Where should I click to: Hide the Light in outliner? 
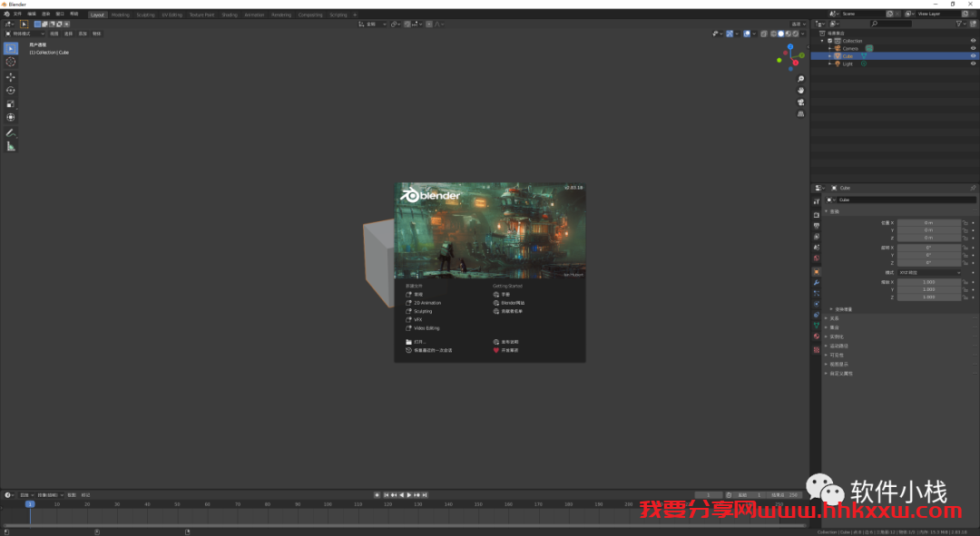coord(973,63)
